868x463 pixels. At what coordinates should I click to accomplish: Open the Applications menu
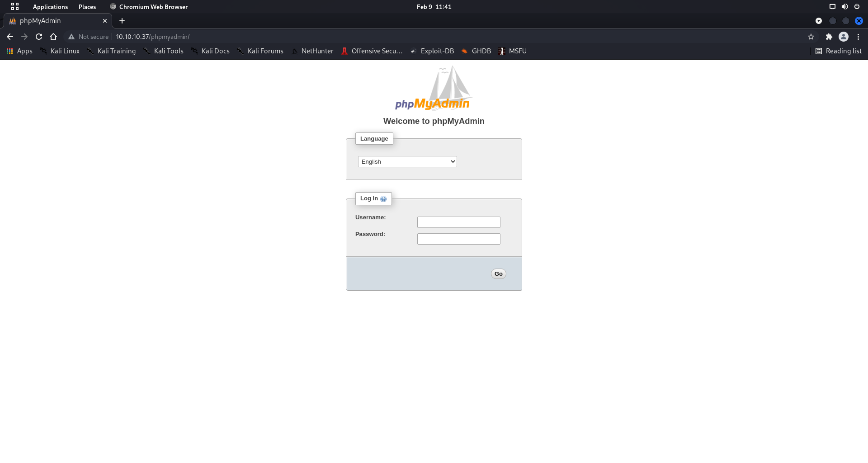tap(50, 7)
